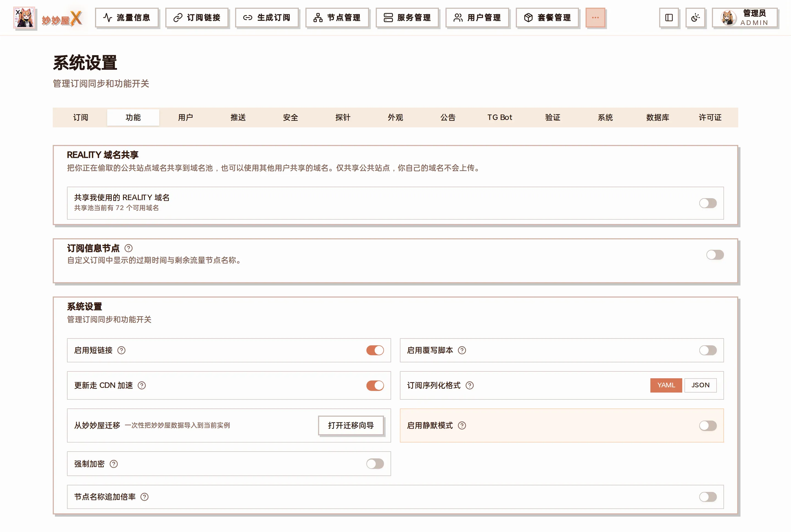The height and width of the screenshot is (532, 791).
Task: Show help for 启用覆写脚本
Action: click(462, 351)
